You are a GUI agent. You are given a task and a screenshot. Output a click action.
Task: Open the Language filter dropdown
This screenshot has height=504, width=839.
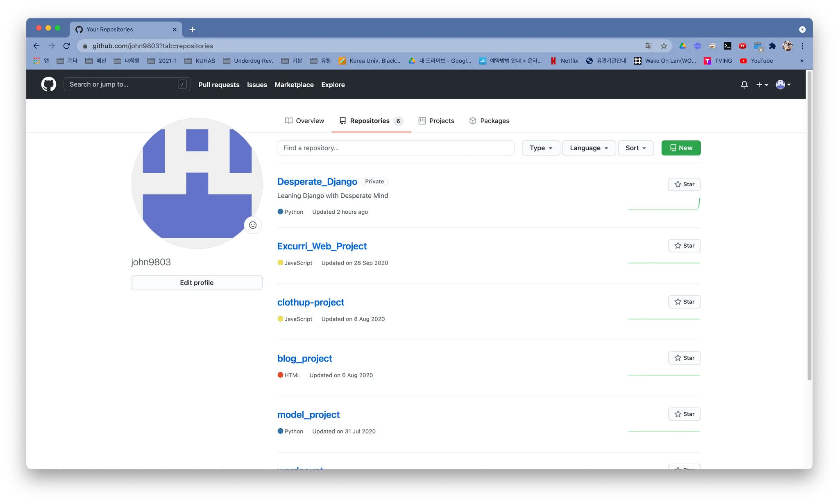589,148
